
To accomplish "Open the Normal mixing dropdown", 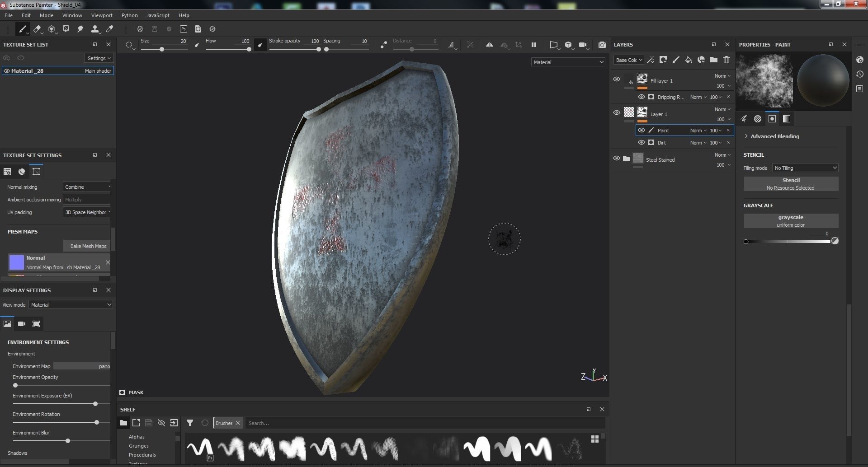I will [87, 187].
